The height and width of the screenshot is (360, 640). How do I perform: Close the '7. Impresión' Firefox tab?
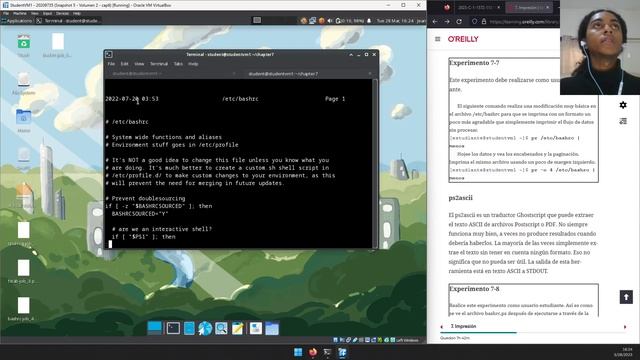[x=548, y=7]
